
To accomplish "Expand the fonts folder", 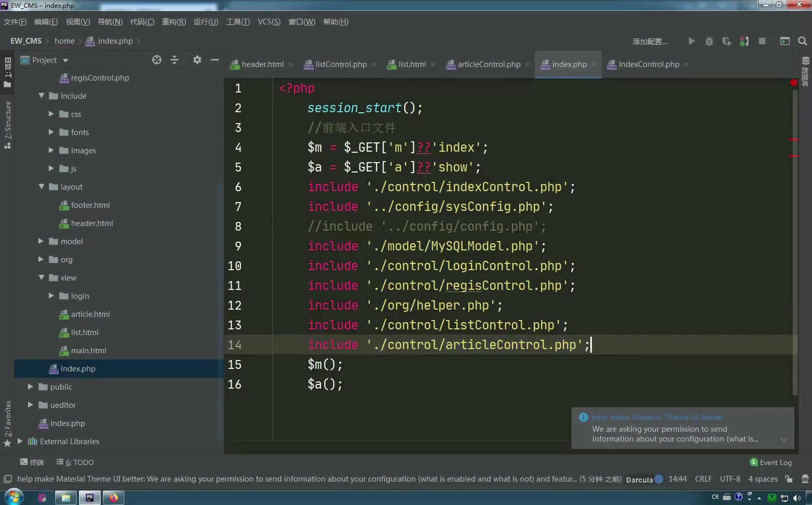I will point(51,132).
